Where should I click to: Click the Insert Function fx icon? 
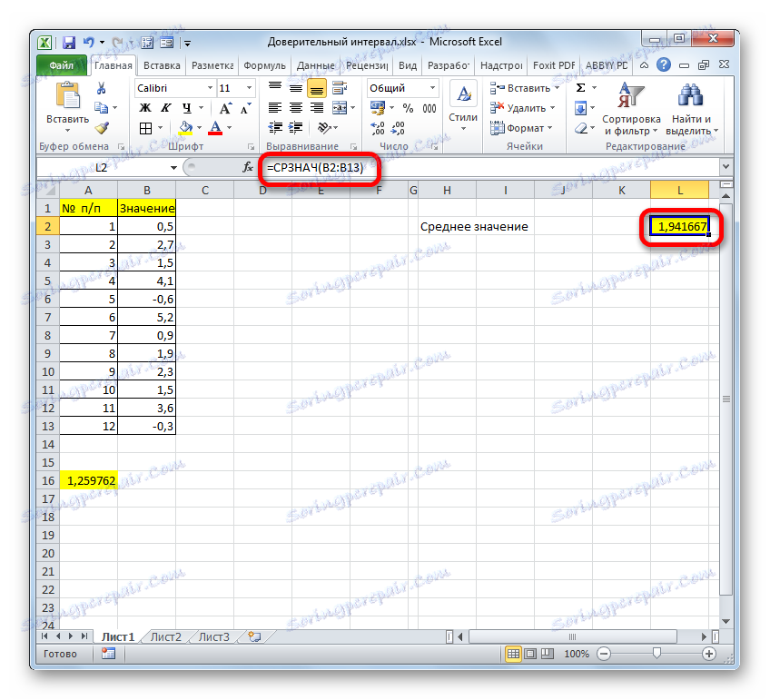(248, 167)
